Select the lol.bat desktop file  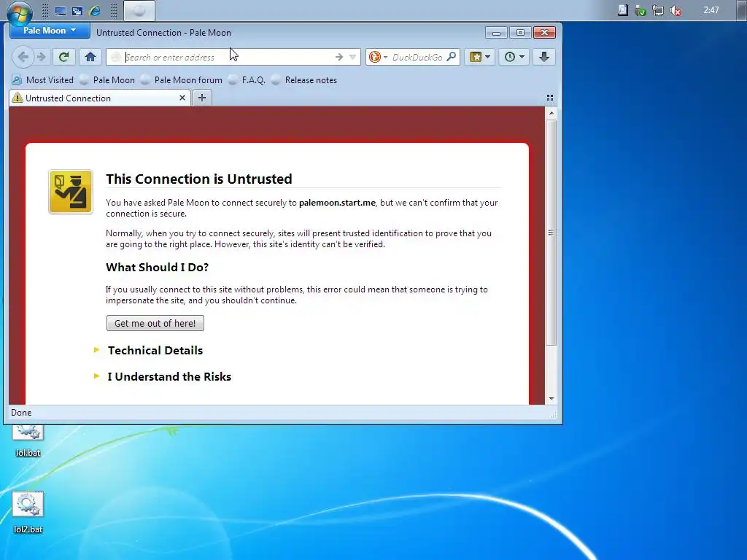[x=28, y=440]
